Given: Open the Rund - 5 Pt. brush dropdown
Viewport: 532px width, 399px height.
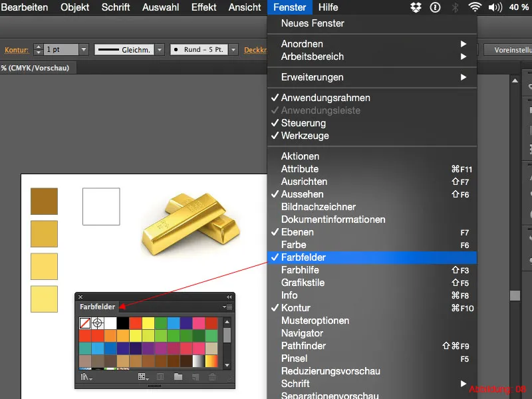Looking at the screenshot, I should (x=233, y=49).
